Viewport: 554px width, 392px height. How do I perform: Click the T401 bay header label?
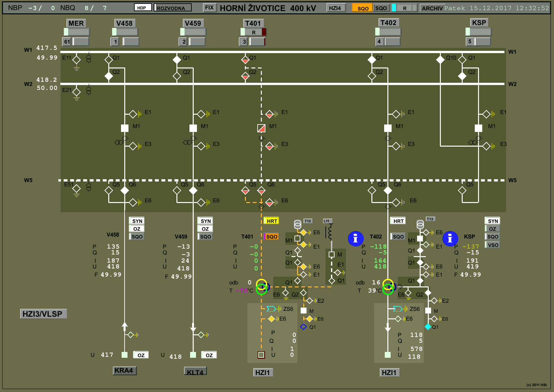253,23
